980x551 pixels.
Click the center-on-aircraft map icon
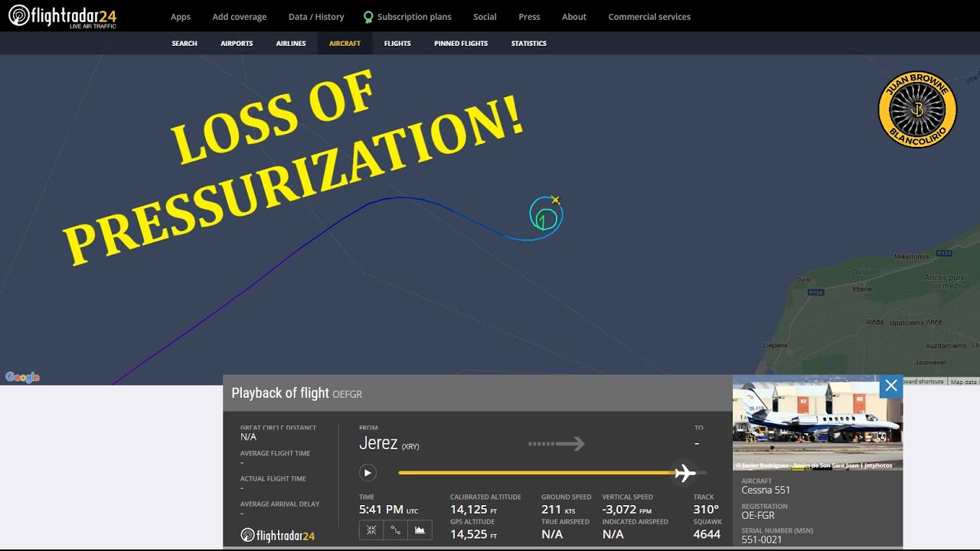371,530
